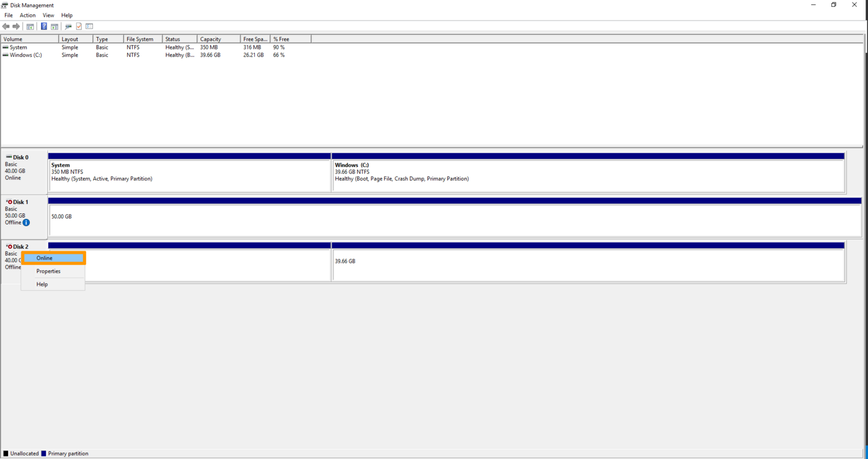Select the Windows (C:) volume row

click(25, 55)
